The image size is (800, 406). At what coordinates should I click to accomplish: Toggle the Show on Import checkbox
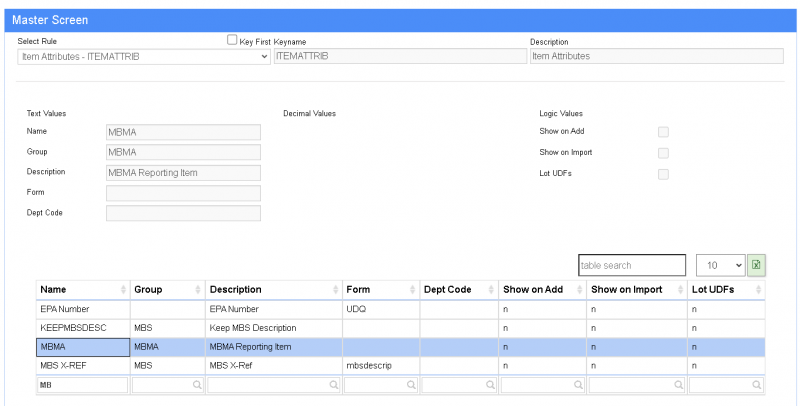coord(663,153)
